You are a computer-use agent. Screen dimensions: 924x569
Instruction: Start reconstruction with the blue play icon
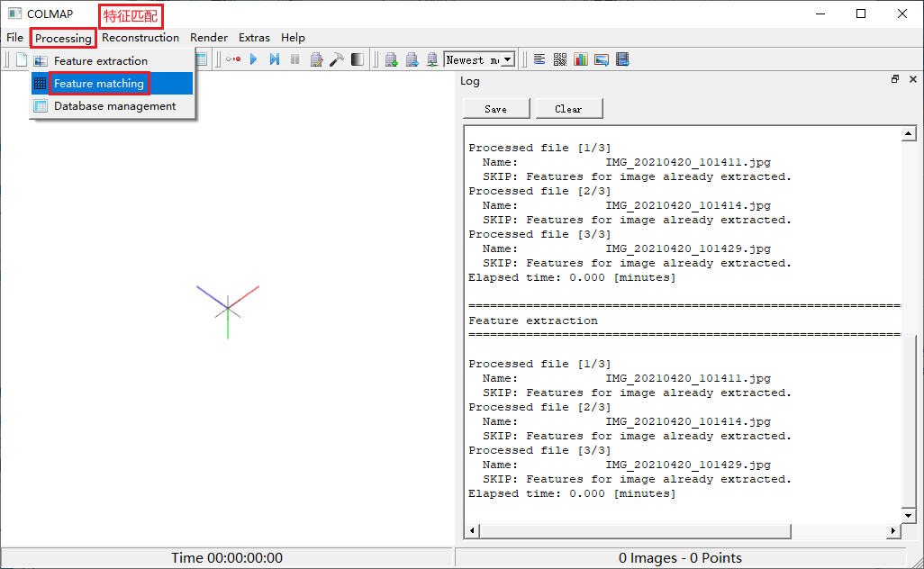coord(253,59)
